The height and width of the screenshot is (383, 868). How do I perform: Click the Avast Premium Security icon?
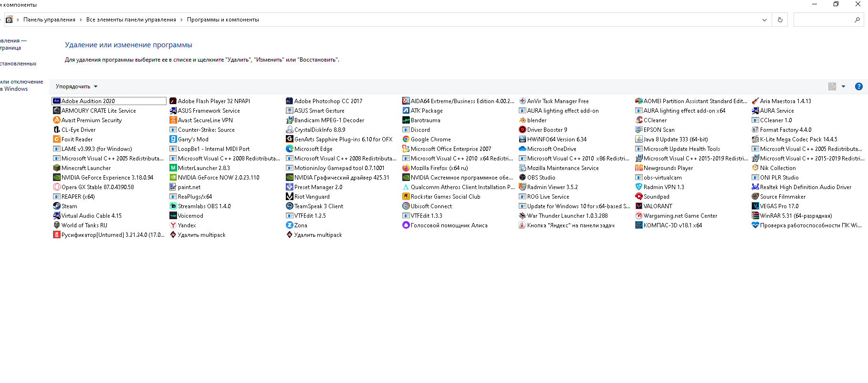click(57, 120)
